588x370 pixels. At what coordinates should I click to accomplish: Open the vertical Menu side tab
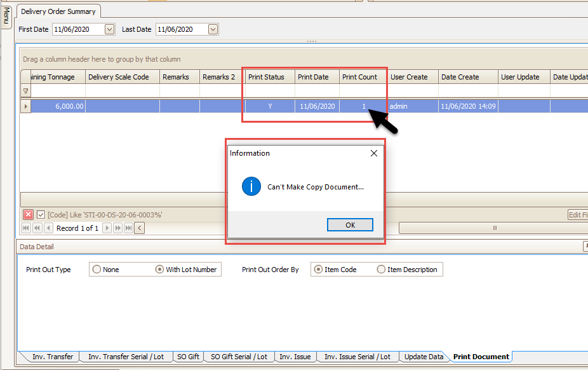pyautogui.click(x=6, y=16)
